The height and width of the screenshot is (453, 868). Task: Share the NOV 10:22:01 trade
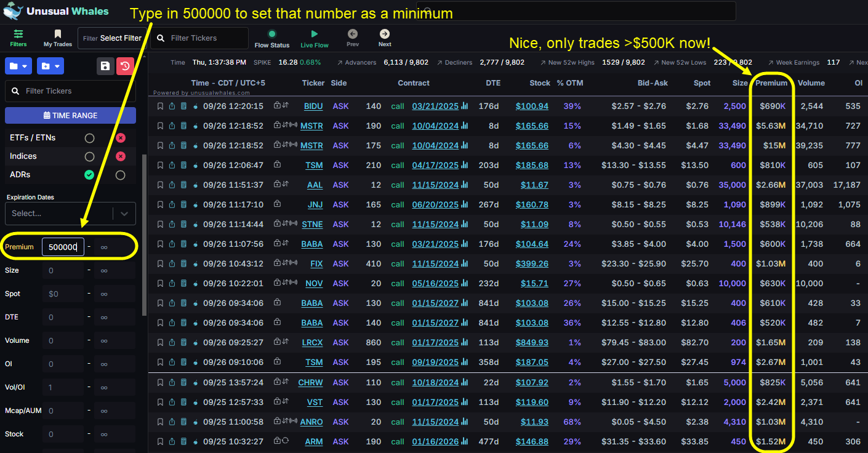click(172, 283)
